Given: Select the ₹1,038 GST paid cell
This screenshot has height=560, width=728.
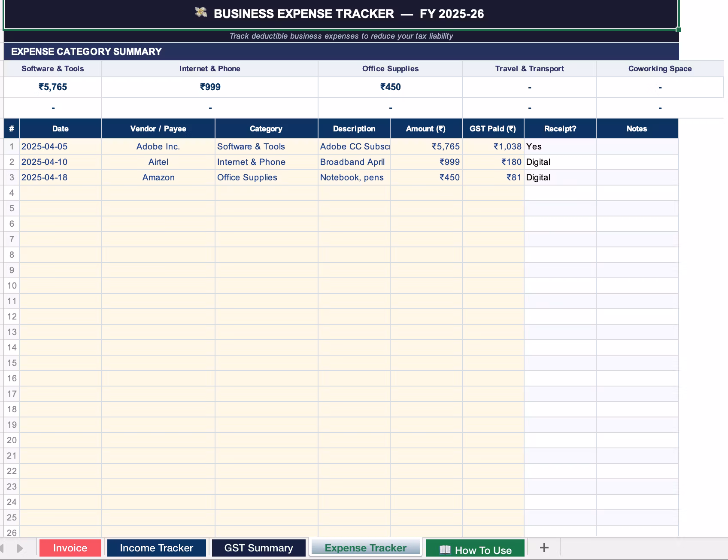Looking at the screenshot, I should pyautogui.click(x=493, y=146).
